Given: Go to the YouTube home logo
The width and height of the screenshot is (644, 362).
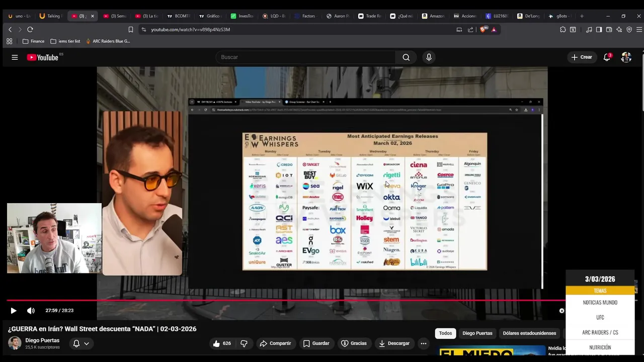Looking at the screenshot, I should pyautogui.click(x=43, y=57).
